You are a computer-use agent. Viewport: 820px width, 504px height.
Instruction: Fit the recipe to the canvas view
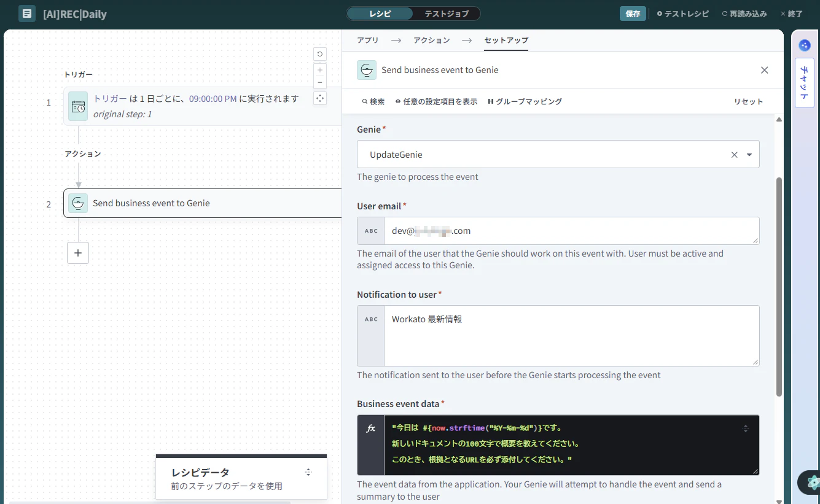point(320,98)
